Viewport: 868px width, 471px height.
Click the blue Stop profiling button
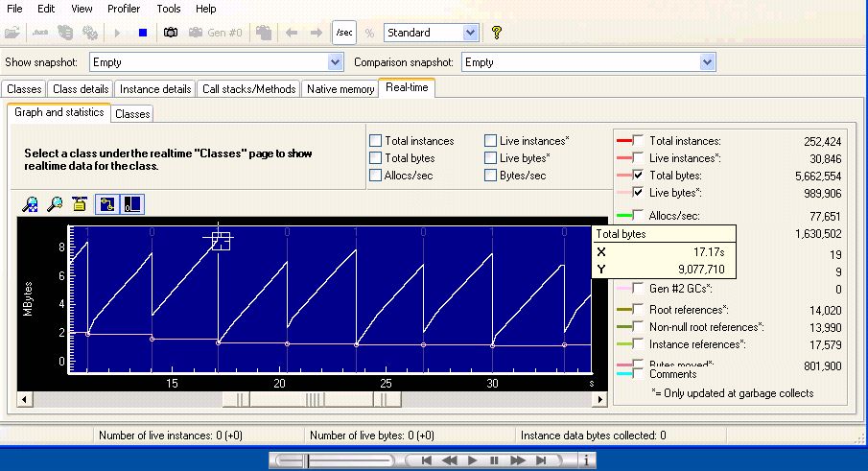(x=143, y=33)
